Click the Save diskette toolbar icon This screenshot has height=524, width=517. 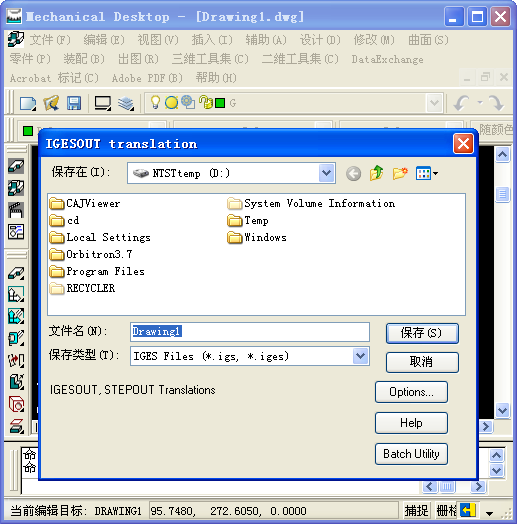coord(74,103)
